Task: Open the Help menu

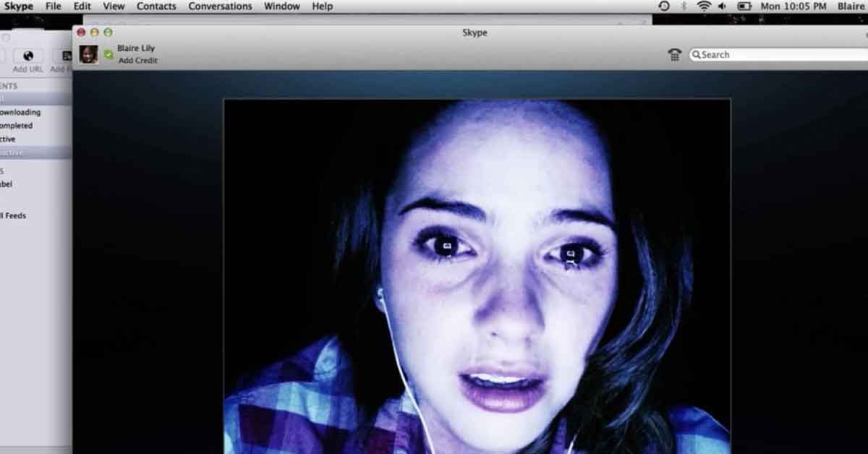Action: (x=322, y=6)
